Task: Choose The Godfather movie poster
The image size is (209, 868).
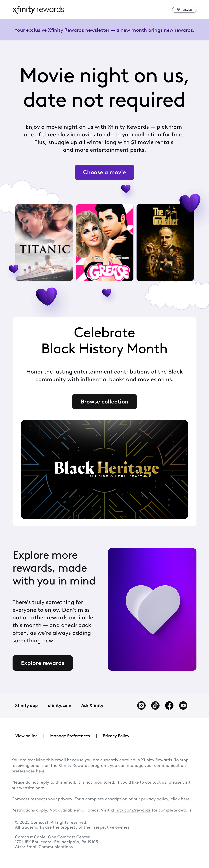Action: tap(165, 242)
